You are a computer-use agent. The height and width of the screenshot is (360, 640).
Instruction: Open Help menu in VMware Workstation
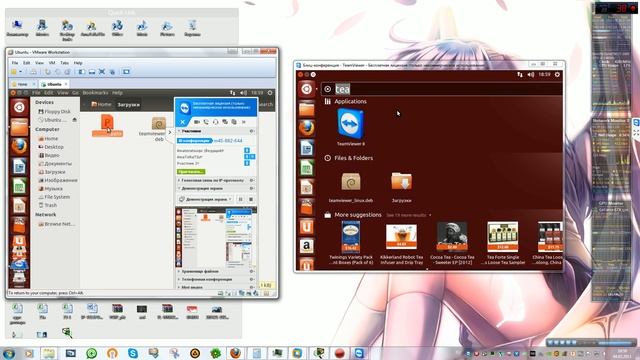(78, 63)
